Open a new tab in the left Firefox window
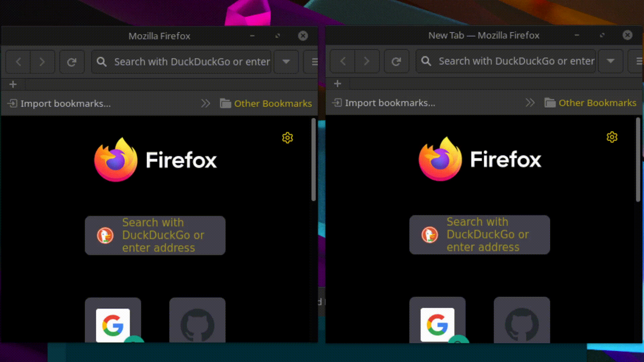 (13, 84)
